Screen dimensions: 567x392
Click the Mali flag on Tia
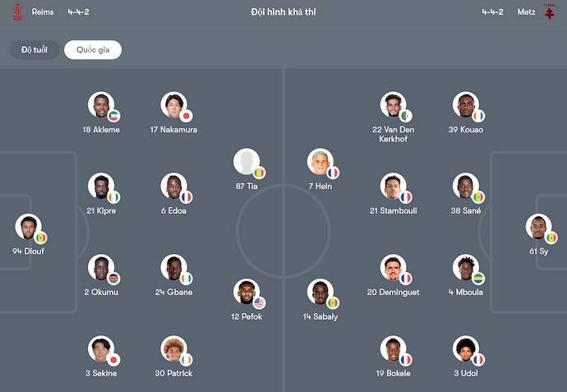coord(259,173)
